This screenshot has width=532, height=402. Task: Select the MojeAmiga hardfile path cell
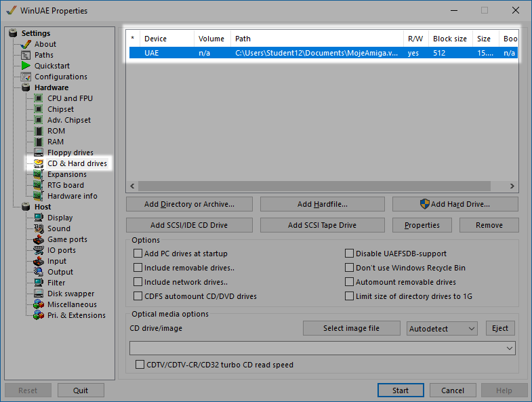[x=316, y=53]
